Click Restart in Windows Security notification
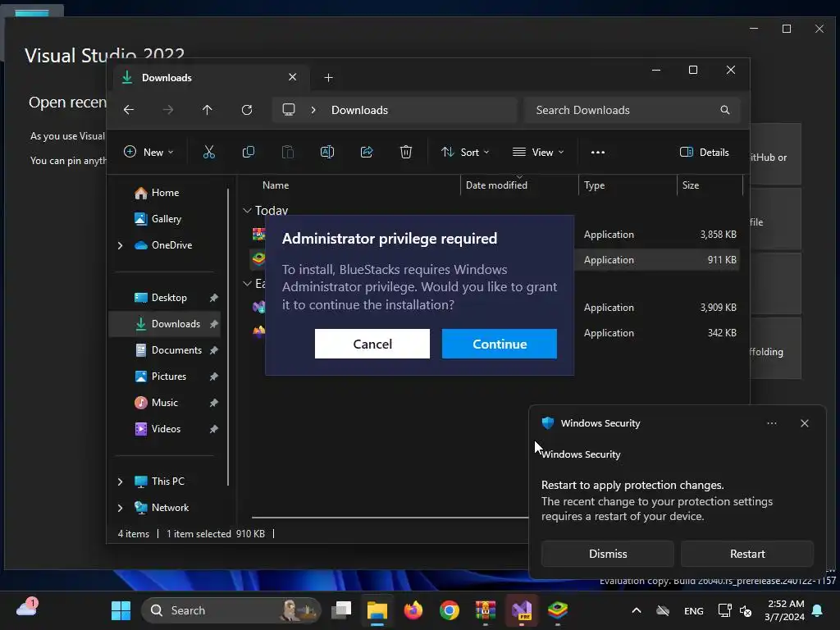Image resolution: width=840 pixels, height=630 pixels. (747, 554)
